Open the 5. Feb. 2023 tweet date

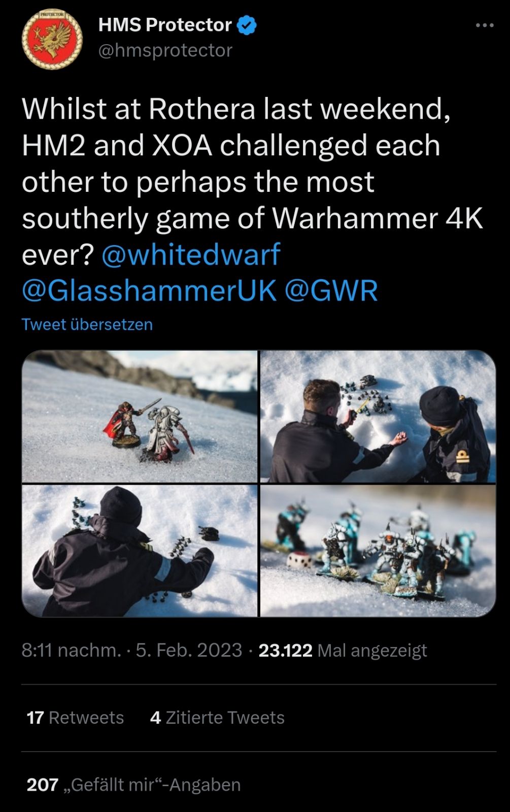[189, 650]
